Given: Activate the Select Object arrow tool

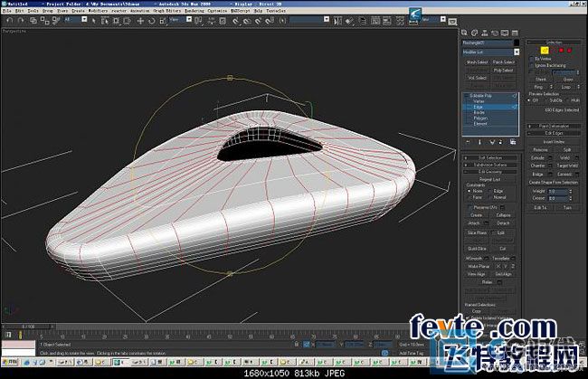Looking at the screenshot, I should coord(94,21).
